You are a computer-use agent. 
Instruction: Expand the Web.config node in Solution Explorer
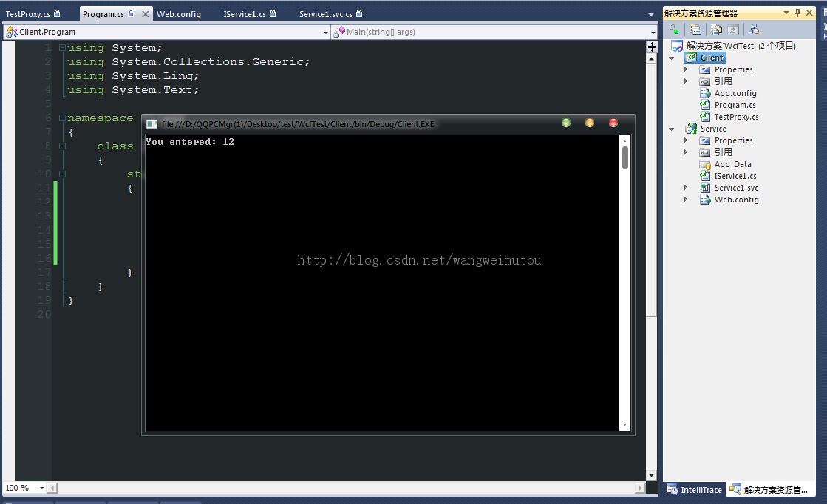[686, 200]
